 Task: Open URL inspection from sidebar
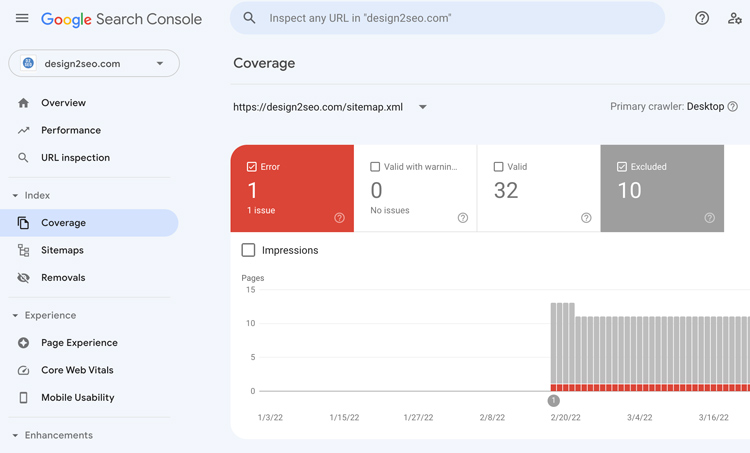[x=75, y=157]
